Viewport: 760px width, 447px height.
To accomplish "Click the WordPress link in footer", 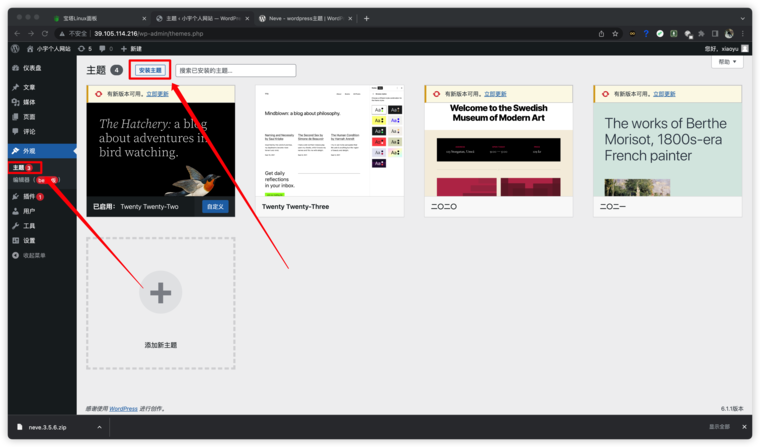I will click(123, 409).
